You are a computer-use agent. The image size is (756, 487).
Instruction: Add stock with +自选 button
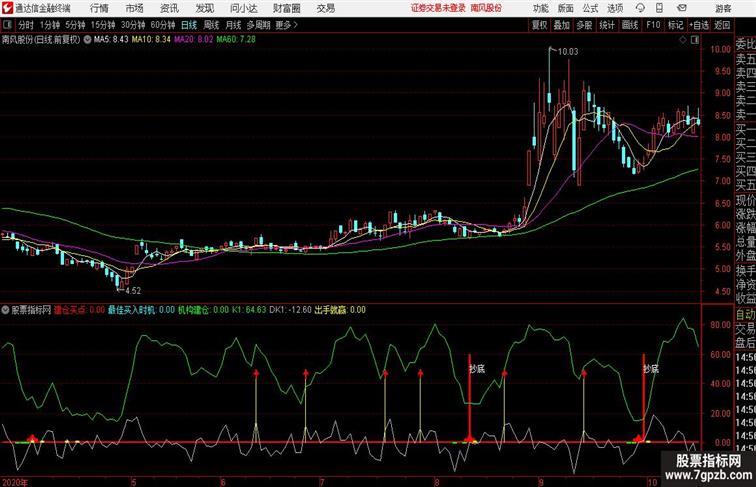[x=699, y=25]
